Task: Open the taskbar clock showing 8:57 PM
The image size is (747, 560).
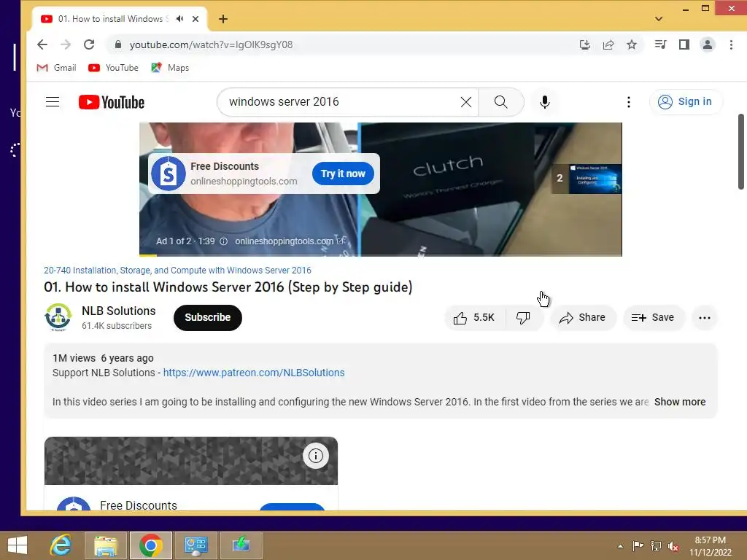Action: point(711,546)
